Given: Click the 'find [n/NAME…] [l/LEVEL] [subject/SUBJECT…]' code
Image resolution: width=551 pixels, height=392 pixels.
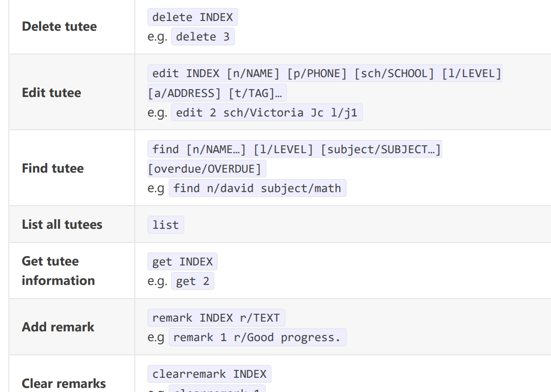Looking at the screenshot, I should [x=295, y=149].
